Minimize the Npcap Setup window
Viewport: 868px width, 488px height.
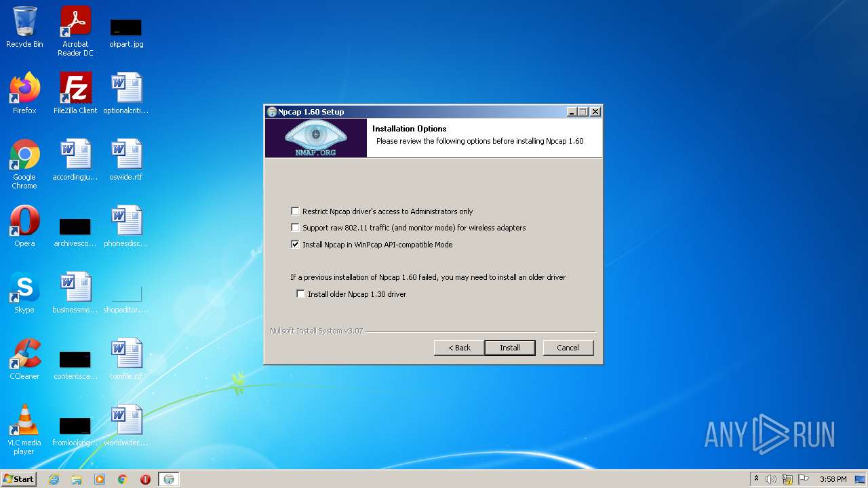point(572,112)
